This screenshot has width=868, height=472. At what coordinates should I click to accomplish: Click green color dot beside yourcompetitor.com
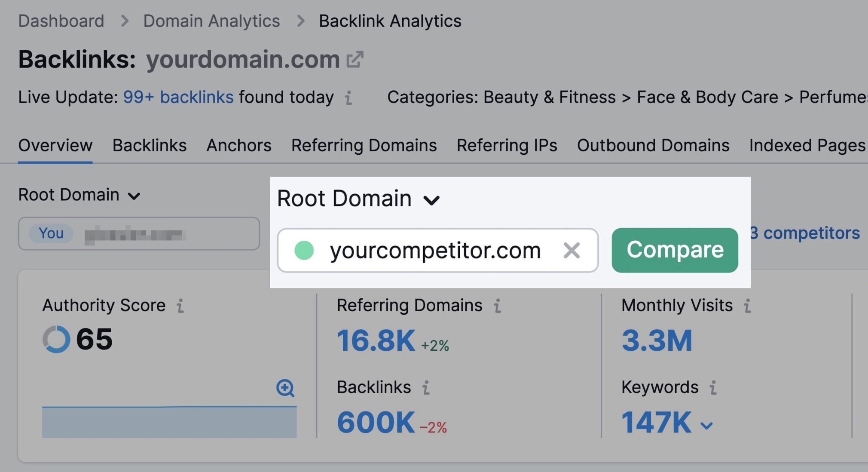point(304,251)
